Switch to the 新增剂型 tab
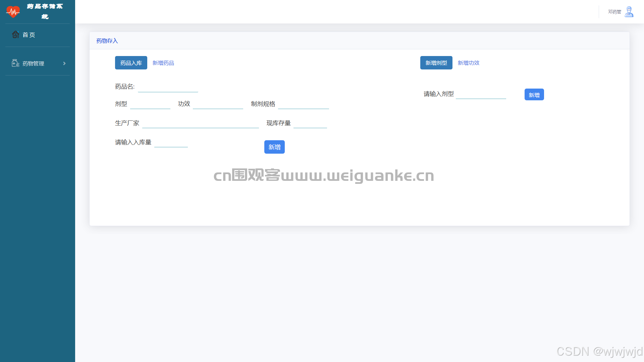Screen dimensions: 644x362 pyautogui.click(x=436, y=63)
